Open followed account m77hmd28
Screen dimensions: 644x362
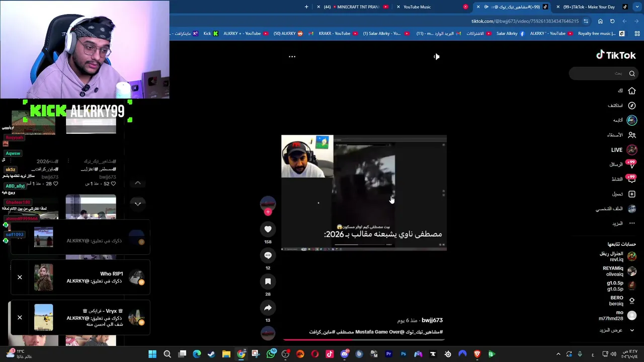[617, 315]
